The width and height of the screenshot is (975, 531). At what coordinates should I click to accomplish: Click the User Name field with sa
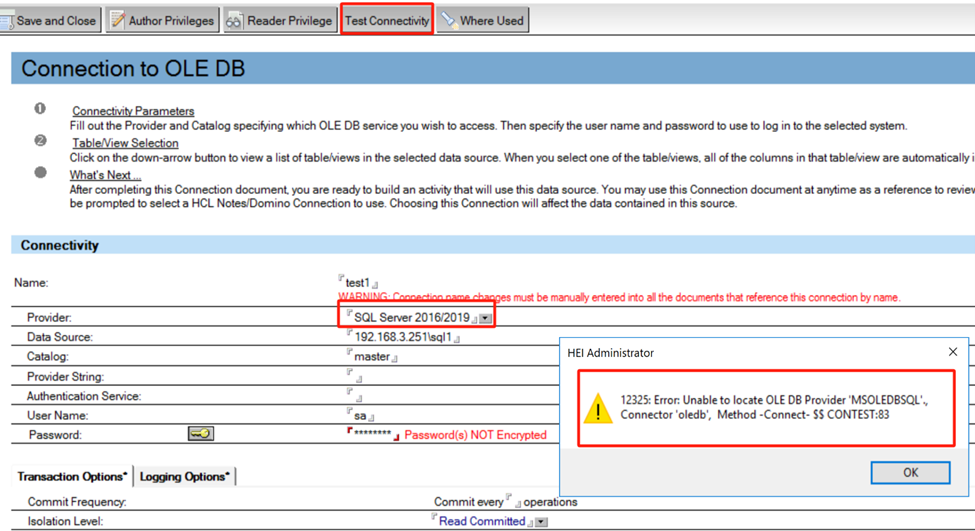[x=361, y=415]
